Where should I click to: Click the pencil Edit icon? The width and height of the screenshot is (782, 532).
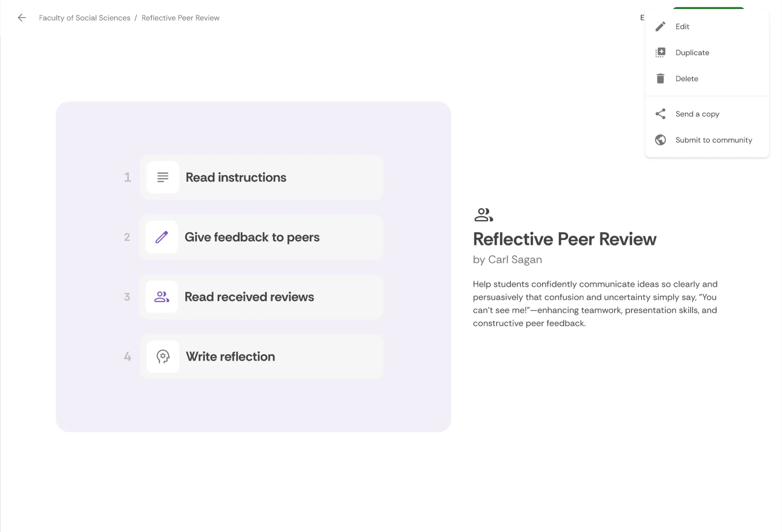point(660,27)
